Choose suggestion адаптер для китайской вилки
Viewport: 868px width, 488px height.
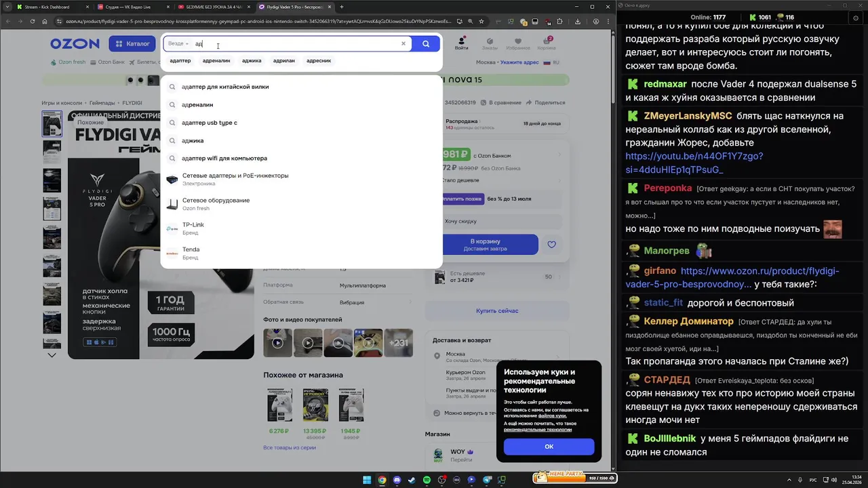tap(301, 87)
